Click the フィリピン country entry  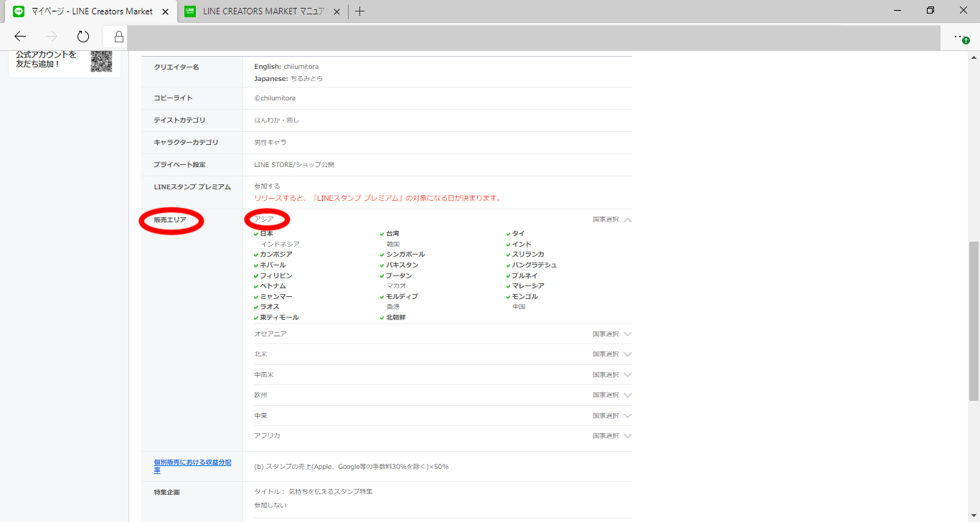coord(273,276)
